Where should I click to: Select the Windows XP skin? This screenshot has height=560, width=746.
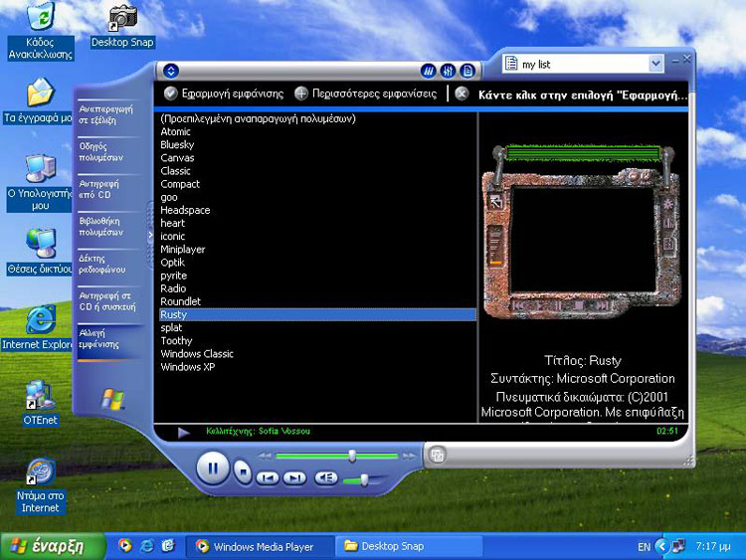318,367
